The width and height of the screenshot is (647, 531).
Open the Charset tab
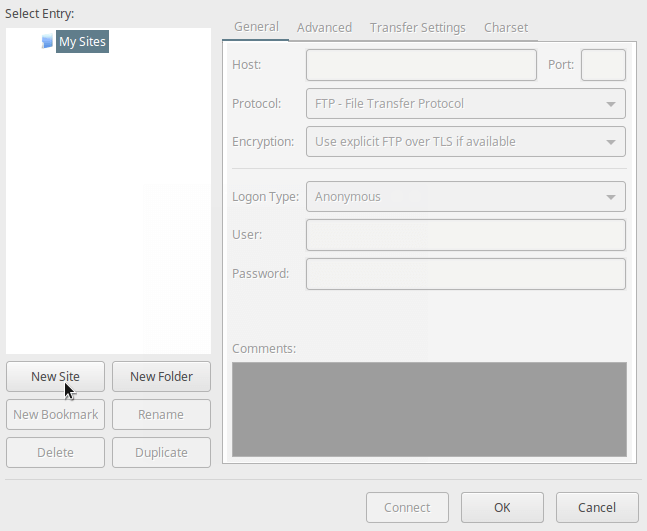[x=506, y=27]
